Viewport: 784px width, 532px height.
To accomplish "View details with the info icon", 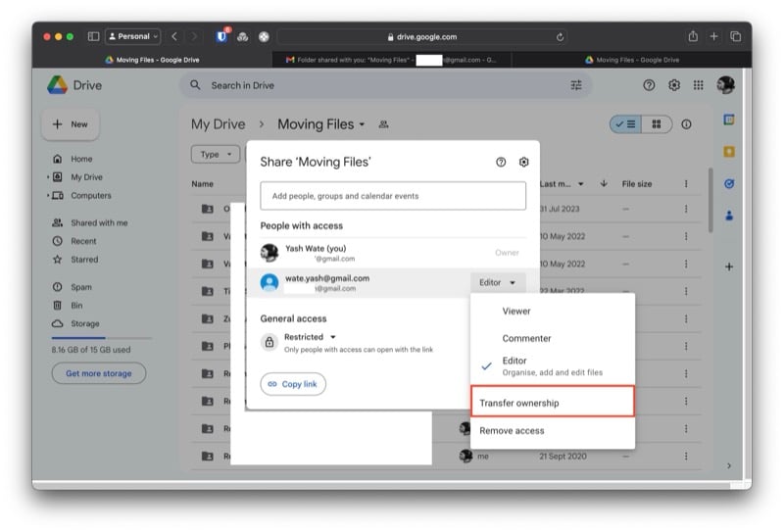I will pos(687,124).
